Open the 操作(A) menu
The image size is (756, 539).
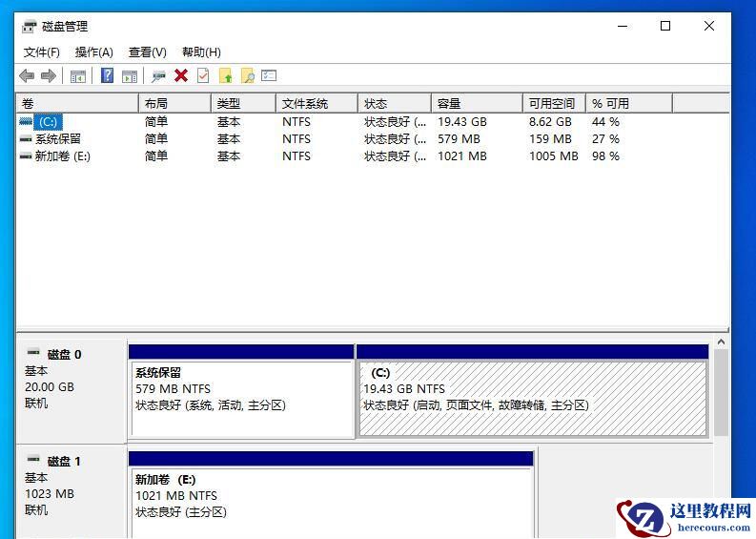(94, 52)
